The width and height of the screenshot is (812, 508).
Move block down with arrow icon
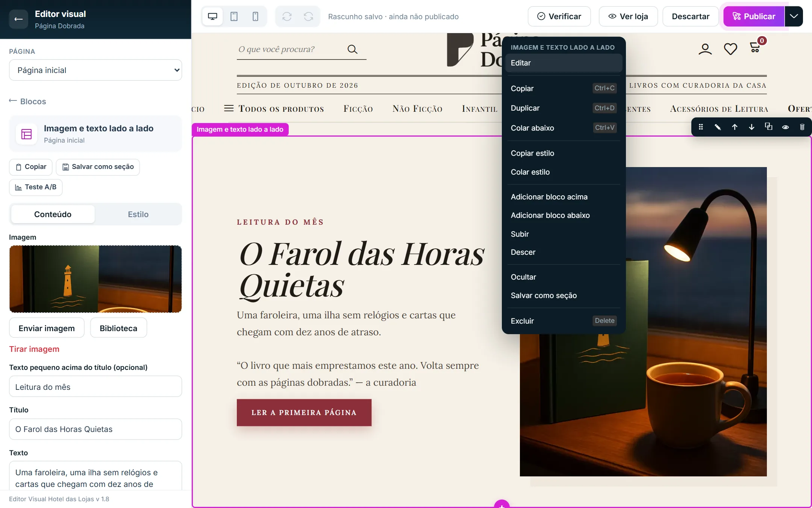pos(751,127)
